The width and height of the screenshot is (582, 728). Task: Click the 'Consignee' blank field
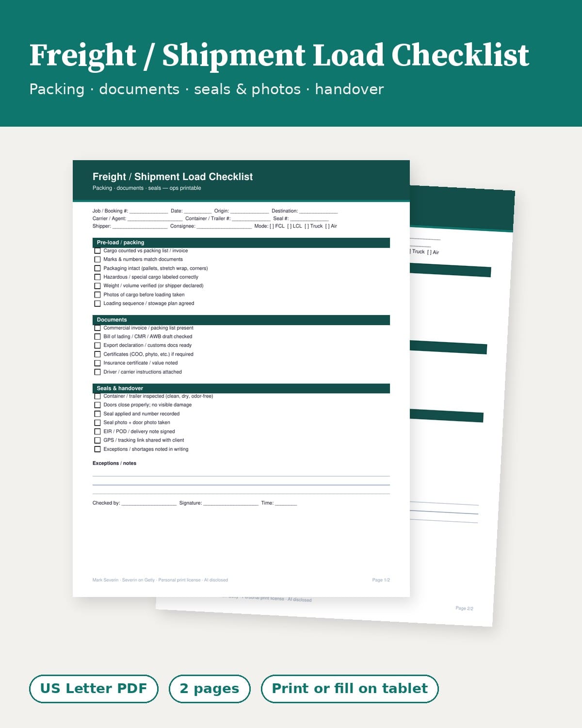[224, 227]
